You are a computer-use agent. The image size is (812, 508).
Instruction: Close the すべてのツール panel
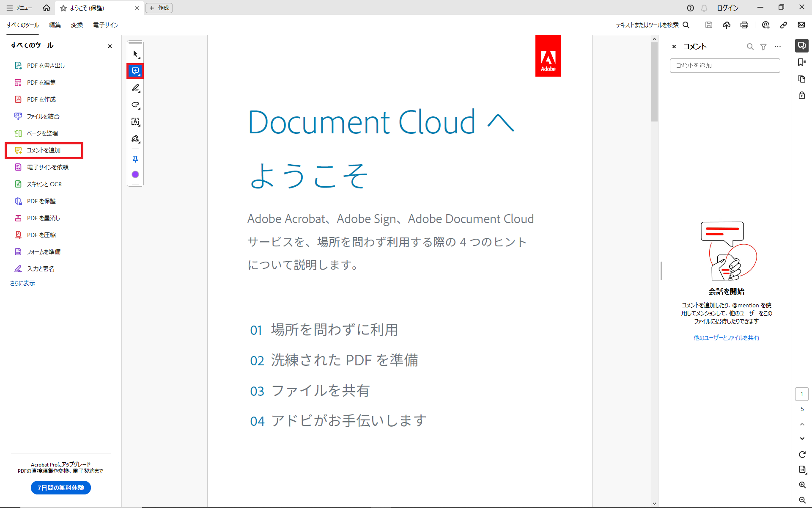(x=110, y=46)
